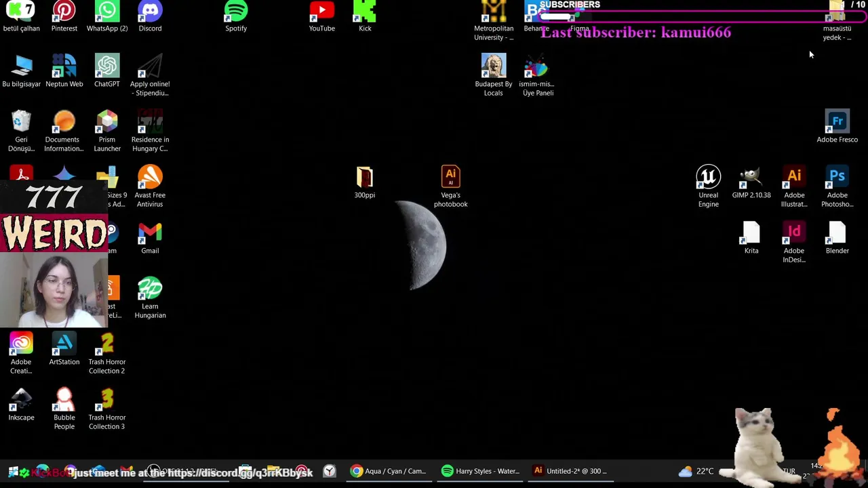Launch WhatsApp (2) from the desktop

pos(106,16)
